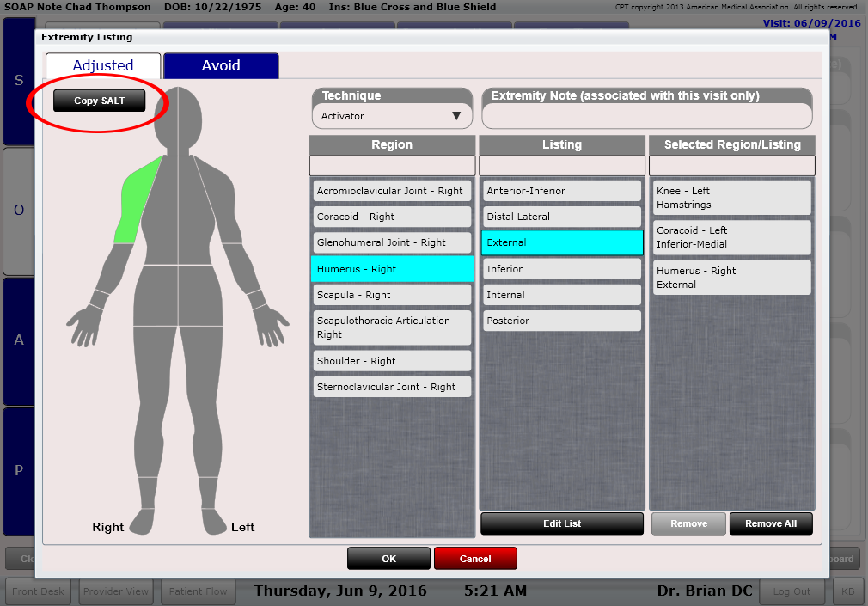Select the External listing
Image resolution: width=868 pixels, height=606 pixels.
(561, 242)
